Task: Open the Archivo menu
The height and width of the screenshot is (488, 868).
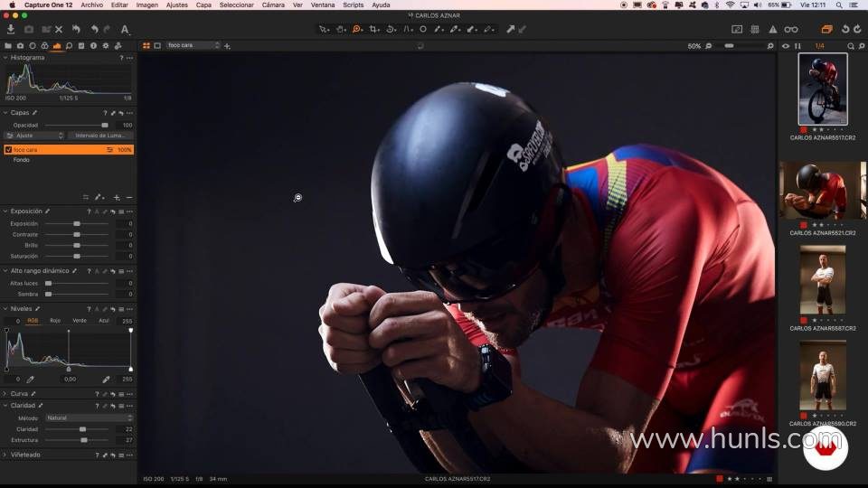Action: 92,5
